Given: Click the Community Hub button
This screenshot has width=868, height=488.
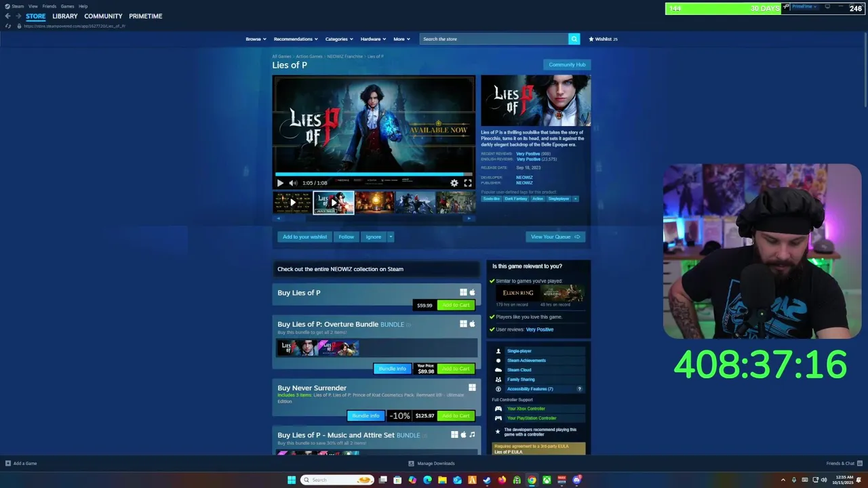Looking at the screenshot, I should (567, 65).
